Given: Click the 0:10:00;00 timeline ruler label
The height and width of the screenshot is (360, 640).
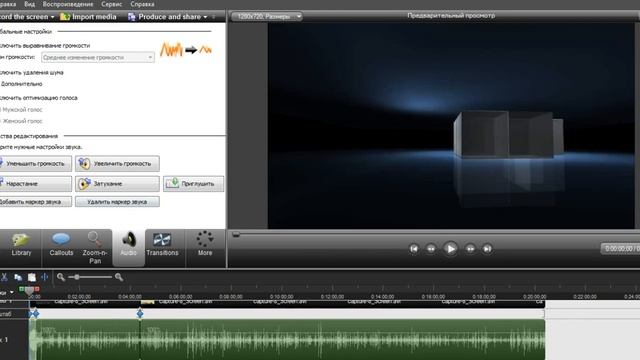Looking at the screenshot, I should (x=282, y=297).
